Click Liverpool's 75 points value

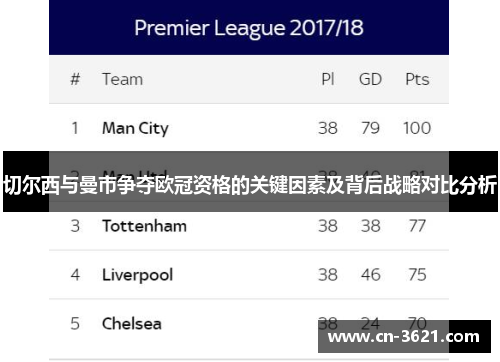click(x=417, y=275)
